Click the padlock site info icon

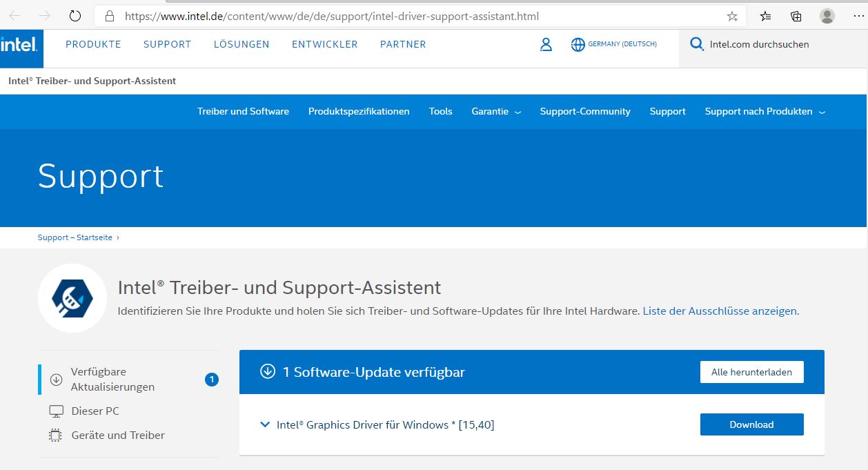pos(109,16)
